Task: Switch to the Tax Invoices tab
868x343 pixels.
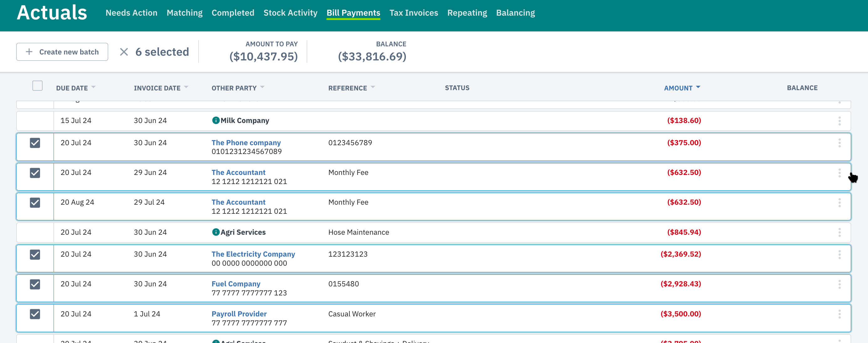Action: (x=413, y=13)
